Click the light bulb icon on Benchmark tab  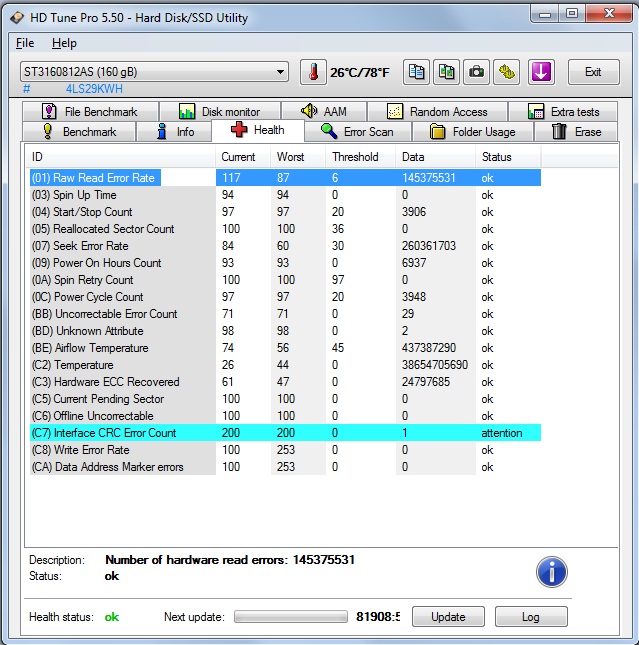48,132
